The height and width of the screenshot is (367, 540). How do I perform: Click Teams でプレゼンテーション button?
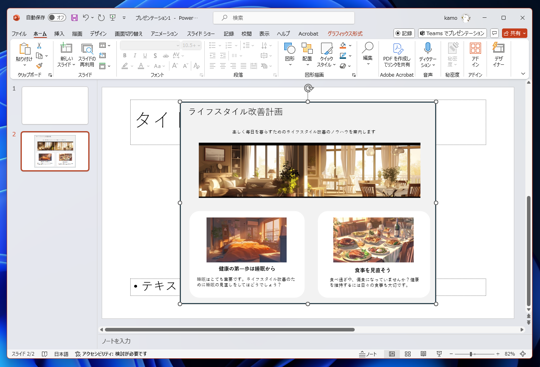click(452, 33)
